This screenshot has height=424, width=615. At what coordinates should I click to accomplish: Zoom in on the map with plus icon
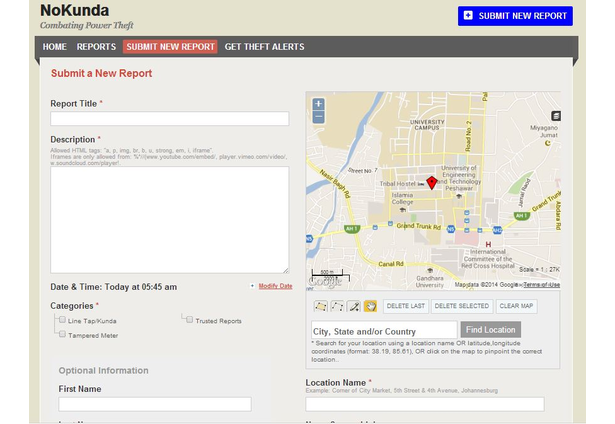click(318, 104)
